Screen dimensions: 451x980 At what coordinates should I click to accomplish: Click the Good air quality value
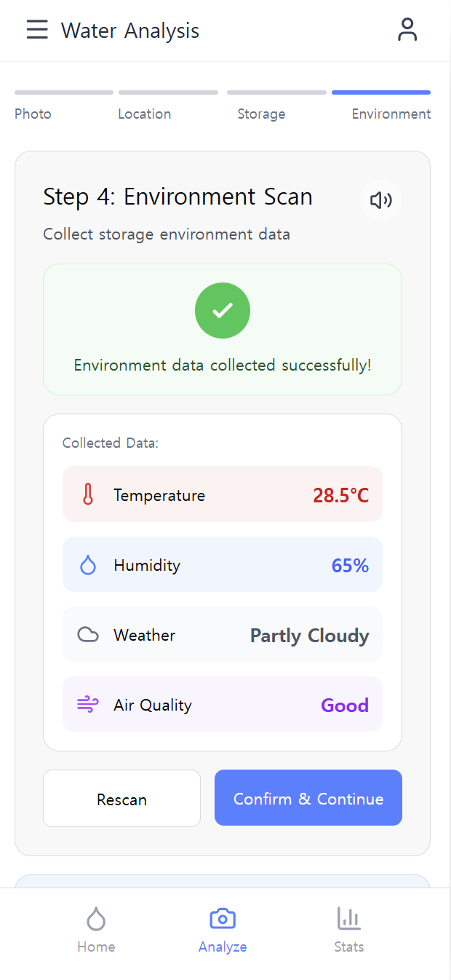click(x=345, y=706)
